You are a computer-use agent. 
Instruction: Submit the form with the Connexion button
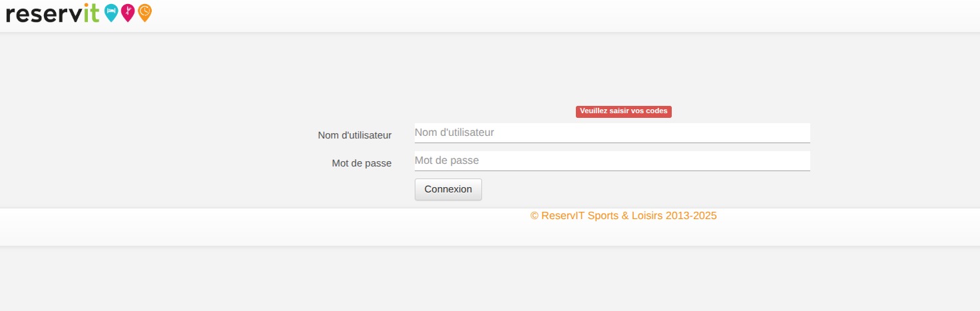click(448, 189)
